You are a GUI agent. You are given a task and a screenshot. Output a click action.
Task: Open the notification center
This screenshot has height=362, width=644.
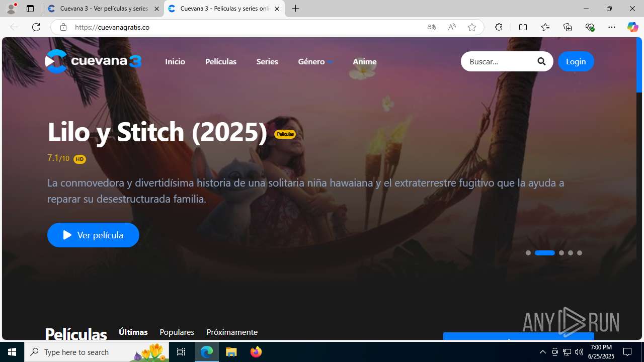(x=627, y=352)
